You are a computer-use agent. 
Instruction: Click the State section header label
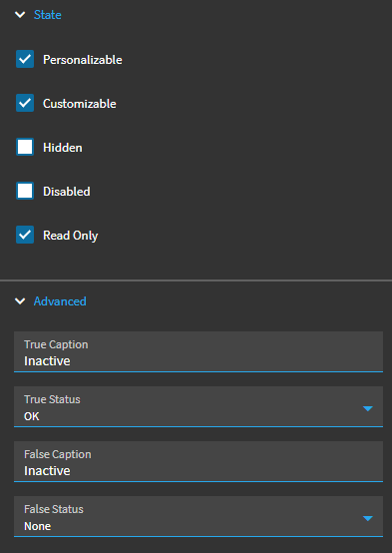(x=47, y=15)
